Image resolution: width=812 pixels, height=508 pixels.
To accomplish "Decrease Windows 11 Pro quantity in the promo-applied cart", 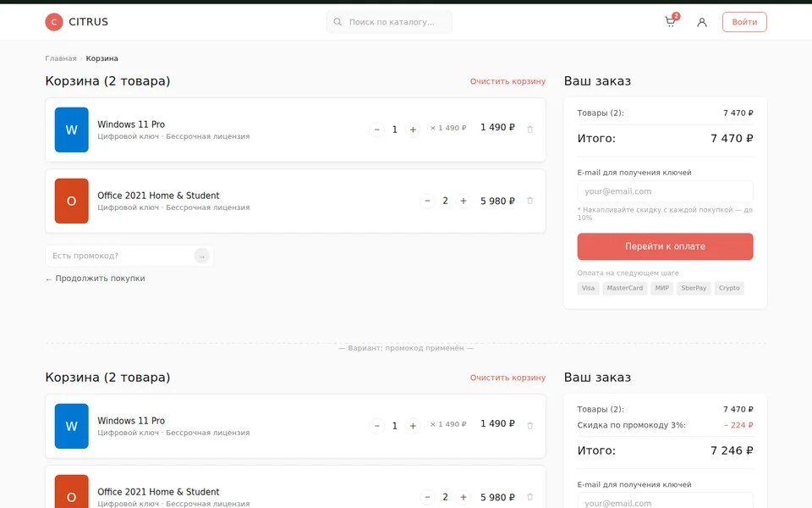I will [x=377, y=426].
